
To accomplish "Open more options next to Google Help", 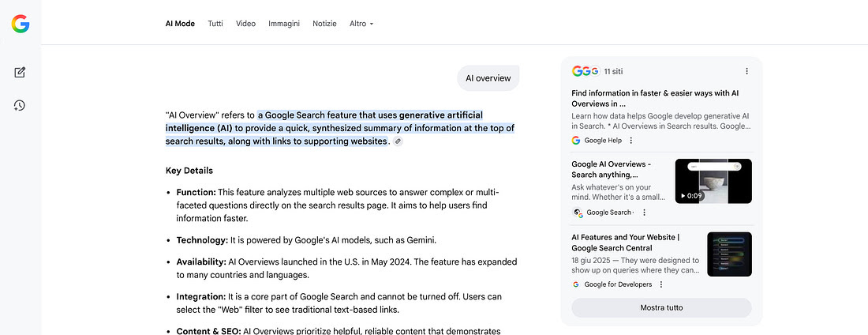I will coord(631,141).
